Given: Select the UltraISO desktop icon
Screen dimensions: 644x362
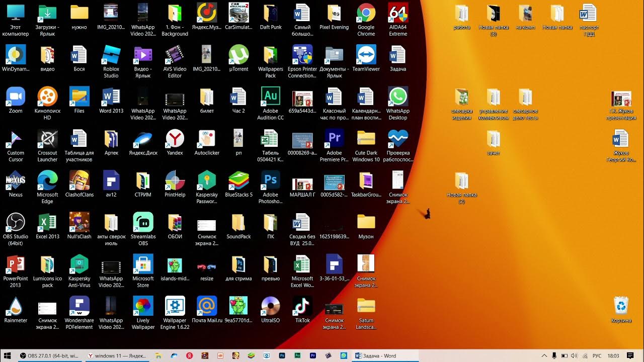Looking at the screenshot, I should (x=270, y=309).
